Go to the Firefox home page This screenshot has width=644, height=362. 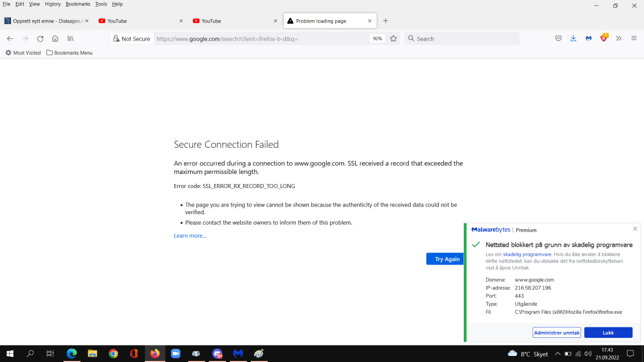pos(55,39)
